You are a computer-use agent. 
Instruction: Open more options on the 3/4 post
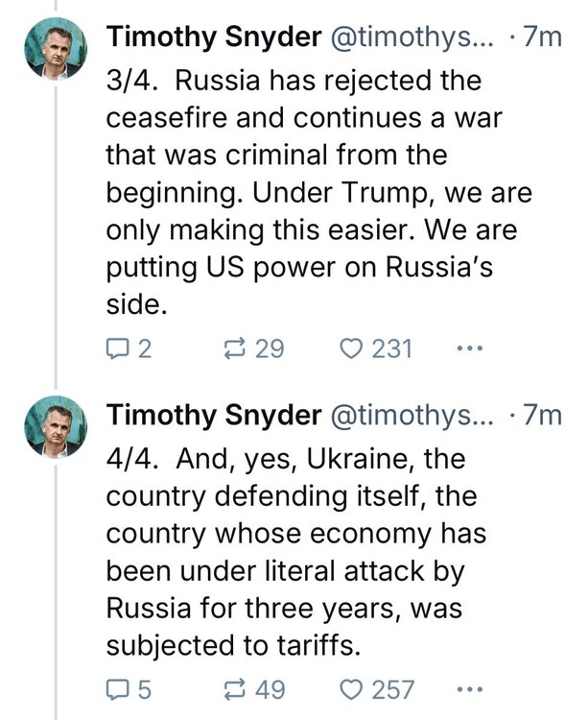pyautogui.click(x=467, y=349)
